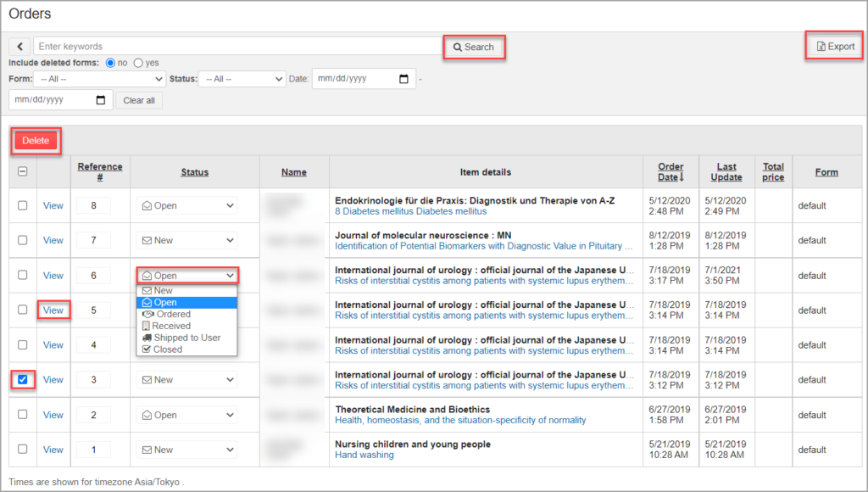Open status dropdown for order 3
The image size is (868, 492).
(x=187, y=379)
